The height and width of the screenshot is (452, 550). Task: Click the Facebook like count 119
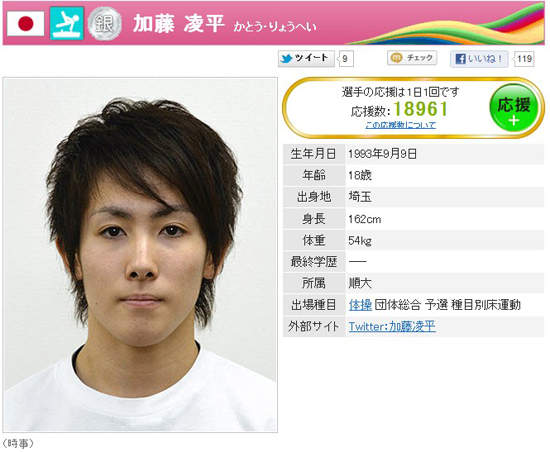(x=524, y=59)
